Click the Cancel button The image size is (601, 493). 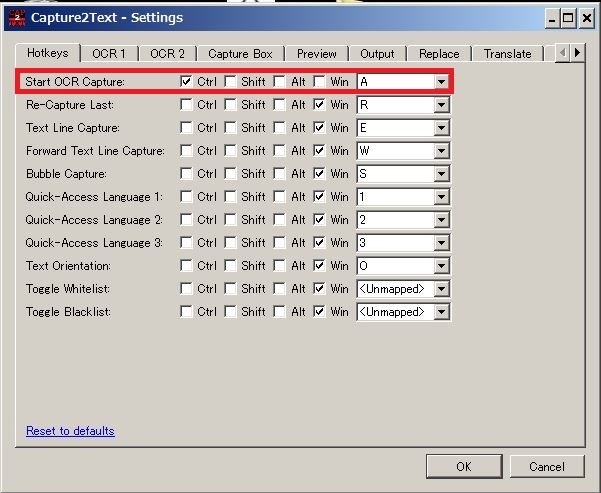[547, 466]
